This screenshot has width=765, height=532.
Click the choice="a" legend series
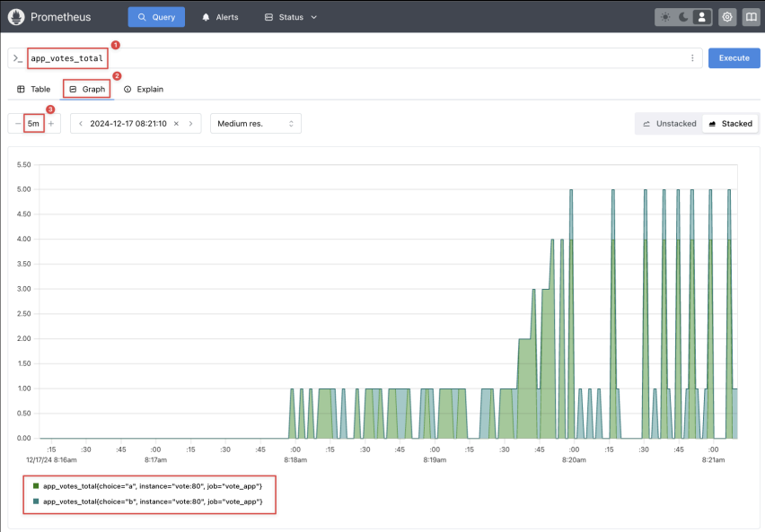click(x=147, y=486)
